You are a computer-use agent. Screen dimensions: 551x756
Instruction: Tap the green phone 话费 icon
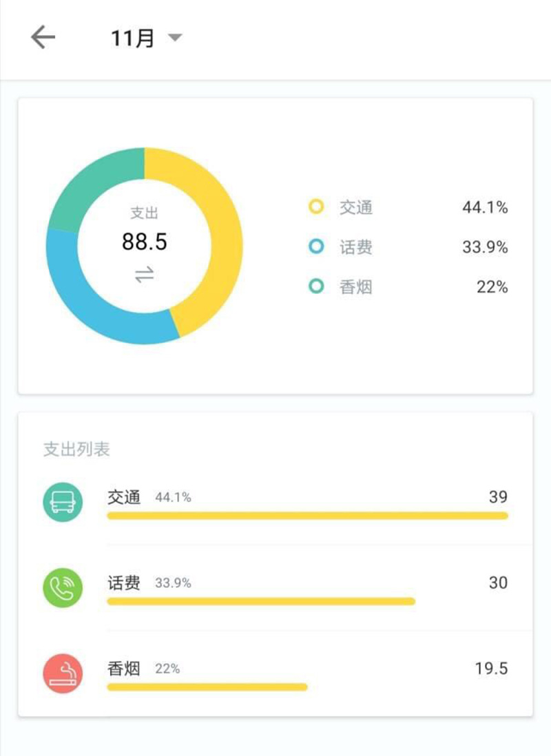(x=63, y=588)
